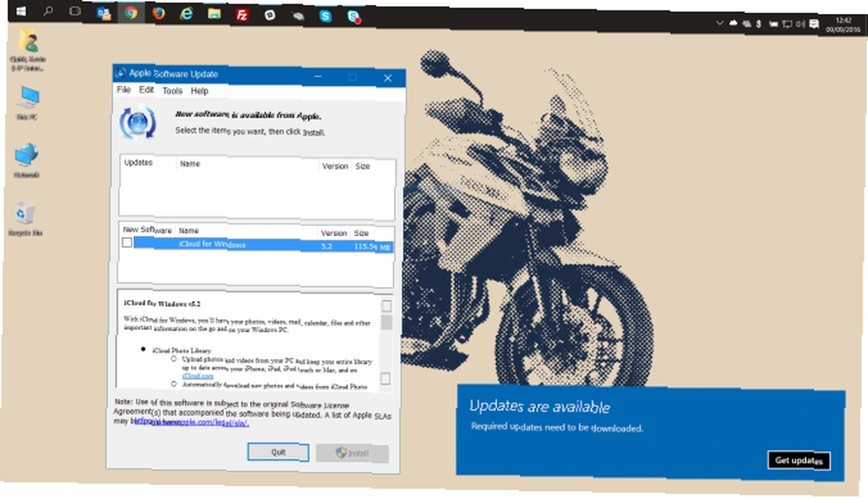Open the iCloud.com link in description
This screenshot has width=868, height=499.
[198, 376]
